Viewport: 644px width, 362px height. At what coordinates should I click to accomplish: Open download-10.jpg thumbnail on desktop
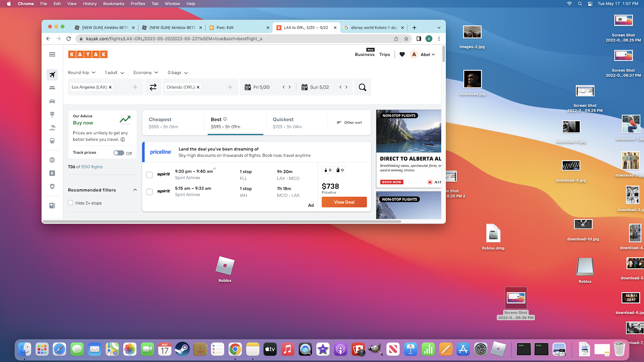[x=583, y=224]
